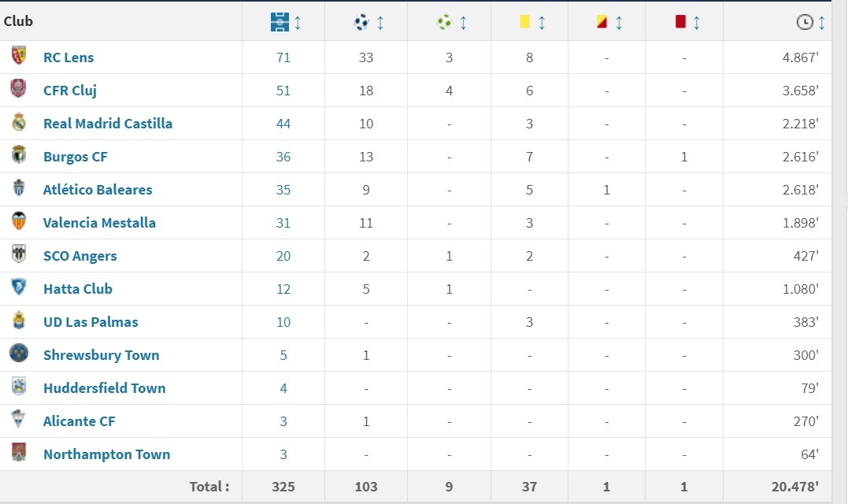The width and height of the screenshot is (848, 504).
Task: Open Northampton Town club link
Action: point(107,454)
